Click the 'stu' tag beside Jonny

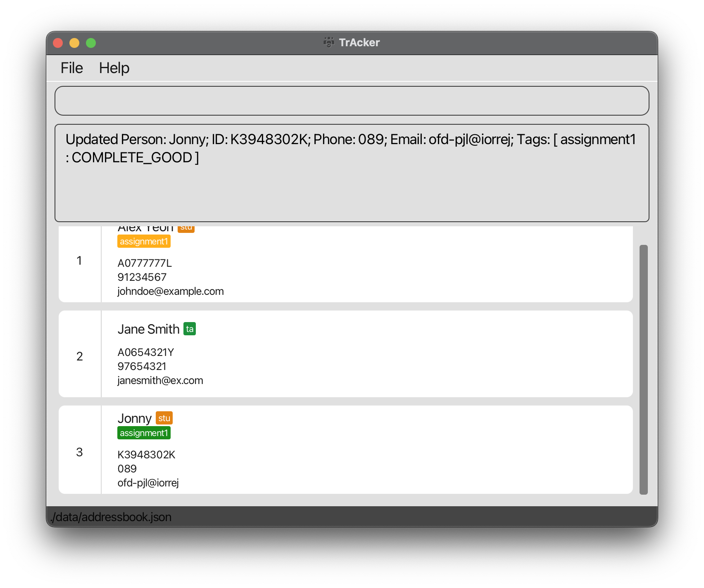click(164, 418)
